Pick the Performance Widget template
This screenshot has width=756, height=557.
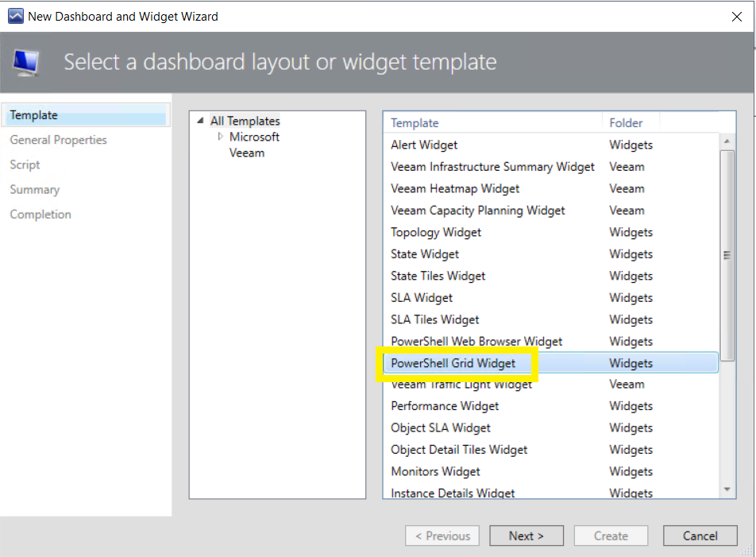(x=551, y=406)
